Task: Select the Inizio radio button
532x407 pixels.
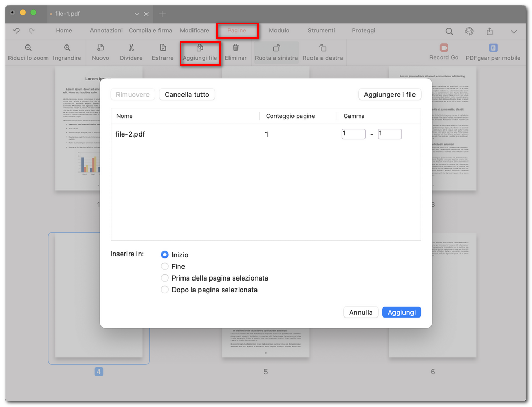Action: coord(164,255)
